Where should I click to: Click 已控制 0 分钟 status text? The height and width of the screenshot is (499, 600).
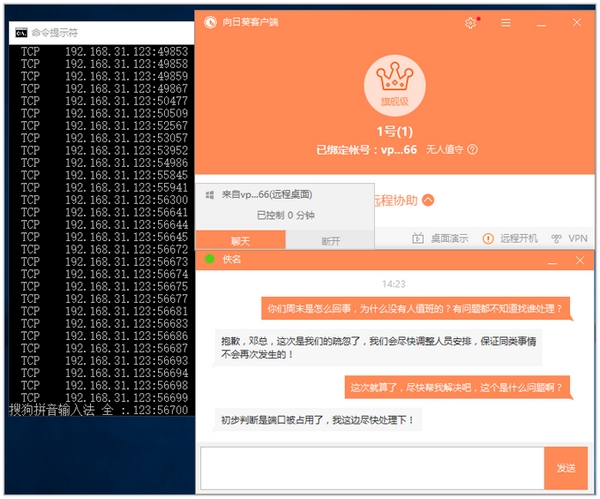[x=285, y=215]
